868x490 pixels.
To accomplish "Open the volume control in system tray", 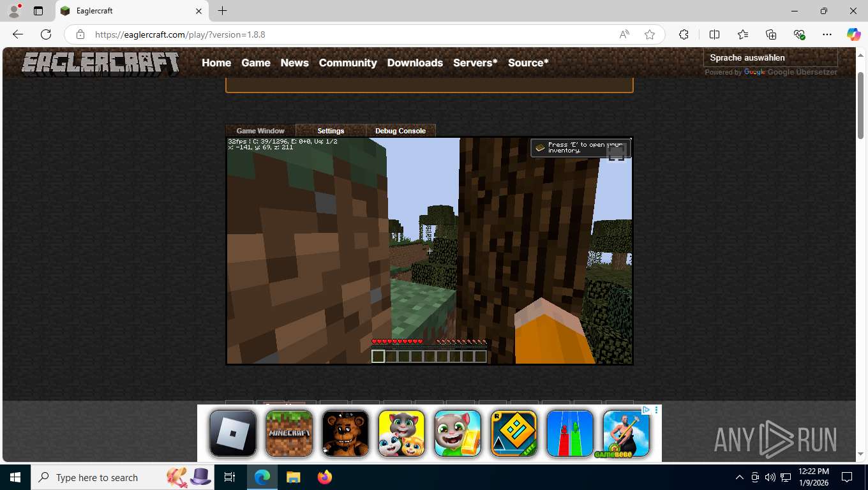I will click(x=770, y=477).
